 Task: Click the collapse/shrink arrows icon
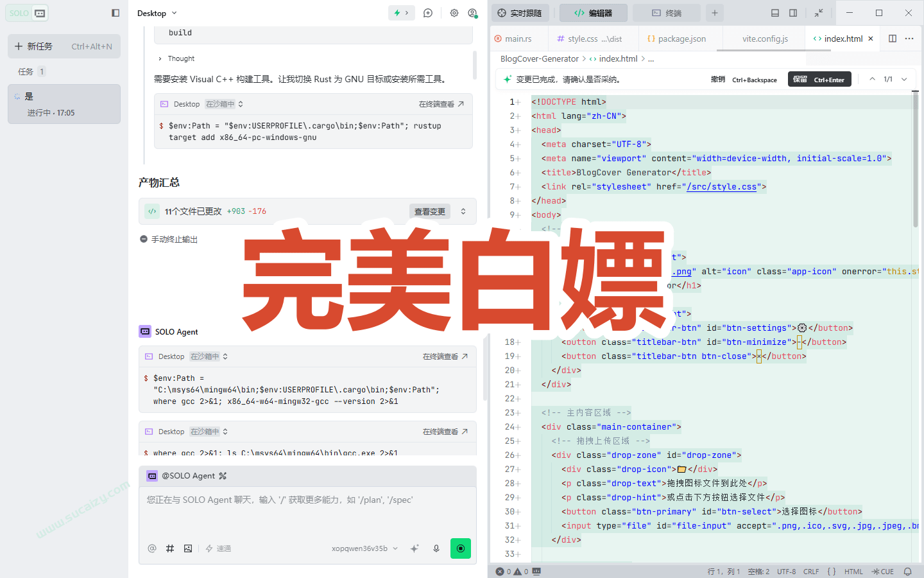[x=819, y=13]
